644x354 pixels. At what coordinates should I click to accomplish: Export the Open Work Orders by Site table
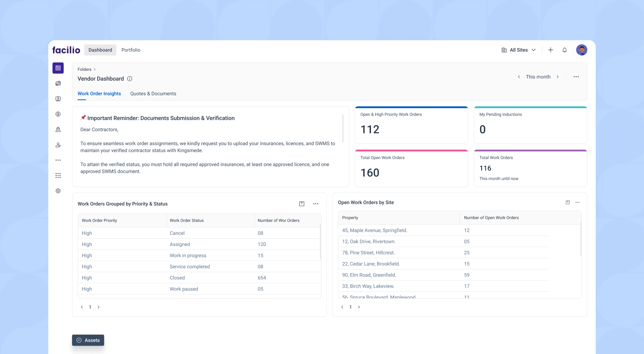[568, 202]
